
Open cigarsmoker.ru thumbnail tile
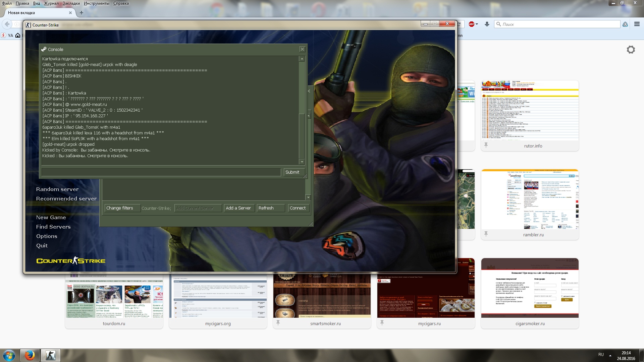(530, 293)
